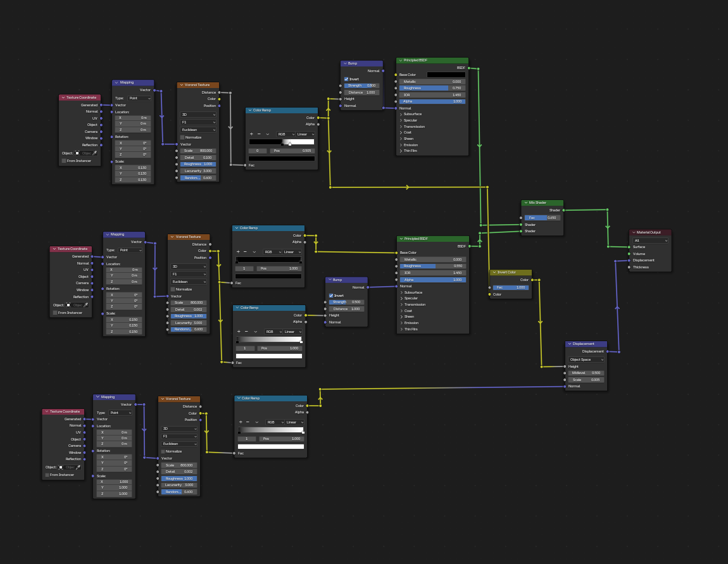The height and width of the screenshot is (564, 728).
Task: Add a color stop in the Color Ramp with Pos 0.505
Action: tap(251, 134)
